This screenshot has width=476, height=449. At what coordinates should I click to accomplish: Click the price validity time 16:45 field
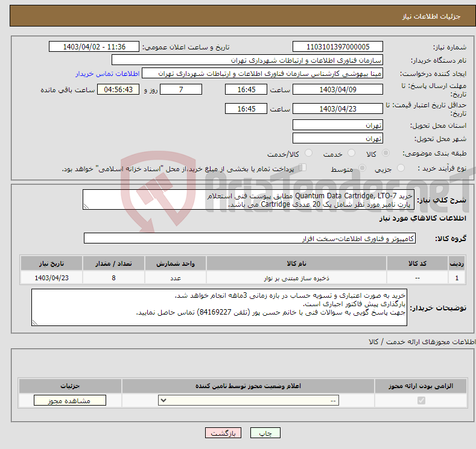pyautogui.click(x=246, y=108)
